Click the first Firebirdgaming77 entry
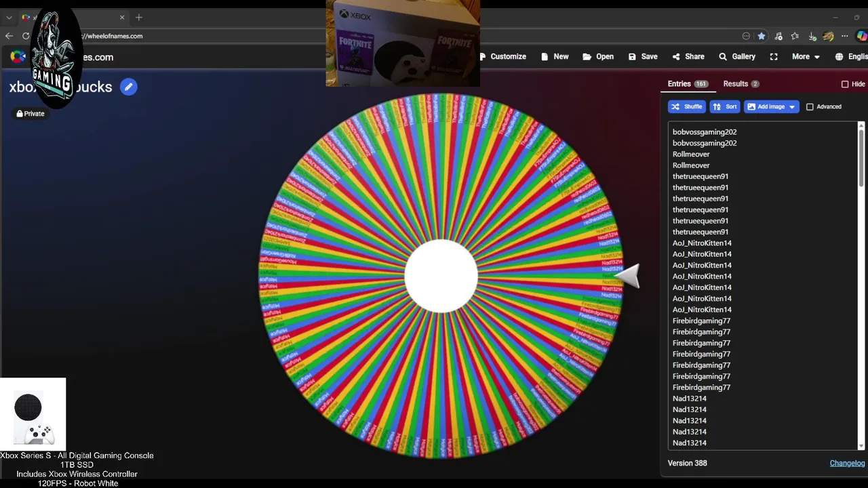 click(701, 321)
